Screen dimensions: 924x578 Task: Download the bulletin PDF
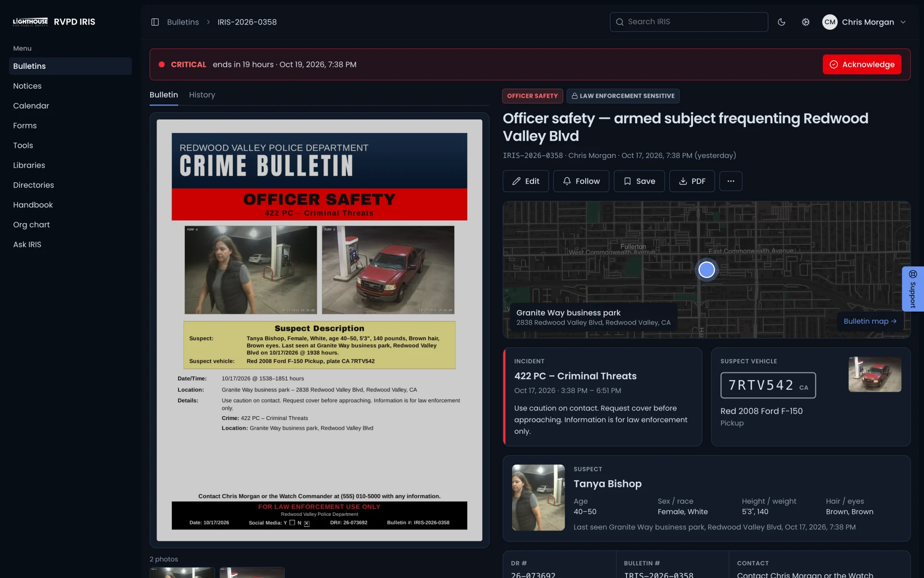[692, 181]
